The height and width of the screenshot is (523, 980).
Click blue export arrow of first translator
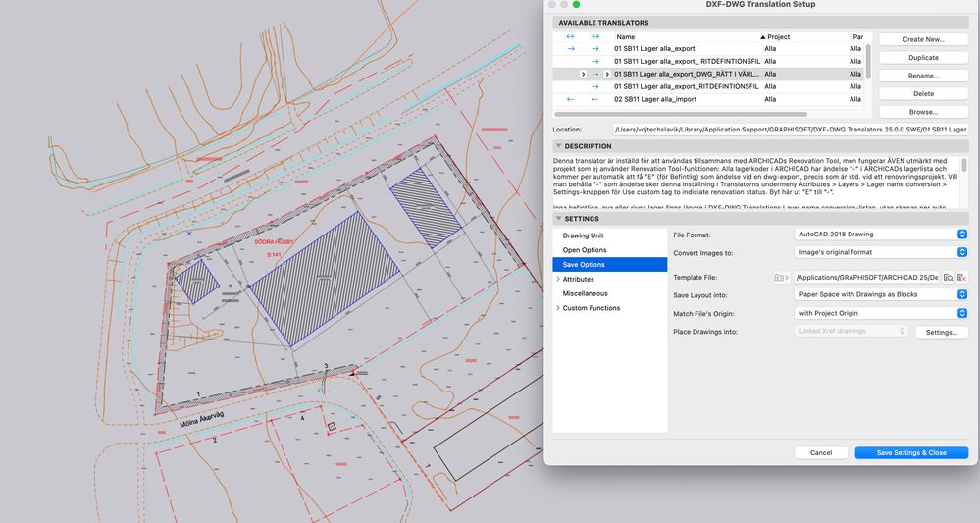571,48
